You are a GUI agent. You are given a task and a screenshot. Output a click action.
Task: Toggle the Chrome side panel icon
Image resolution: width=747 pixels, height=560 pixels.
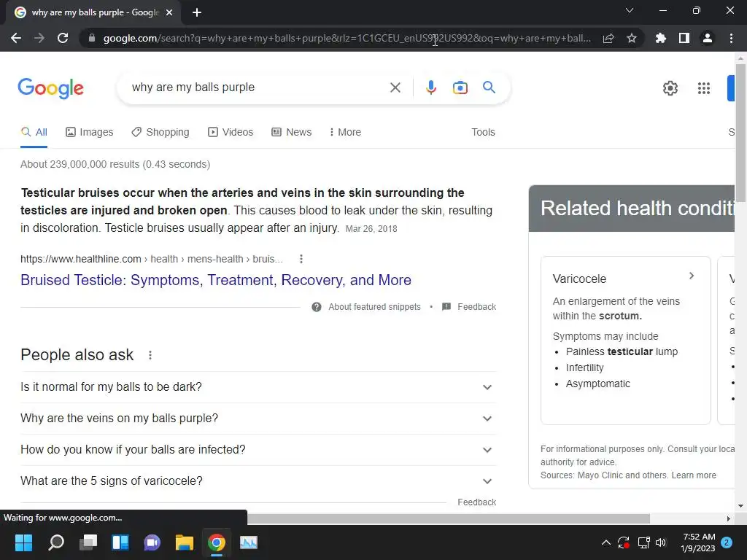coord(684,38)
